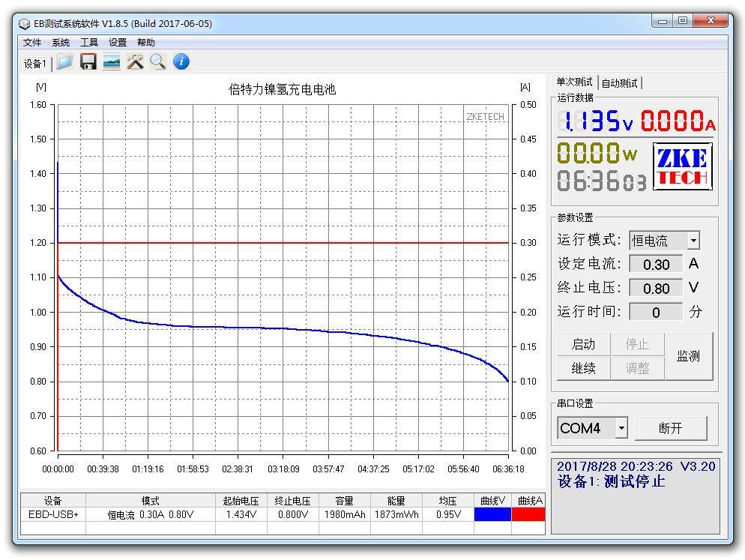Open the 工具 menu

click(x=89, y=43)
